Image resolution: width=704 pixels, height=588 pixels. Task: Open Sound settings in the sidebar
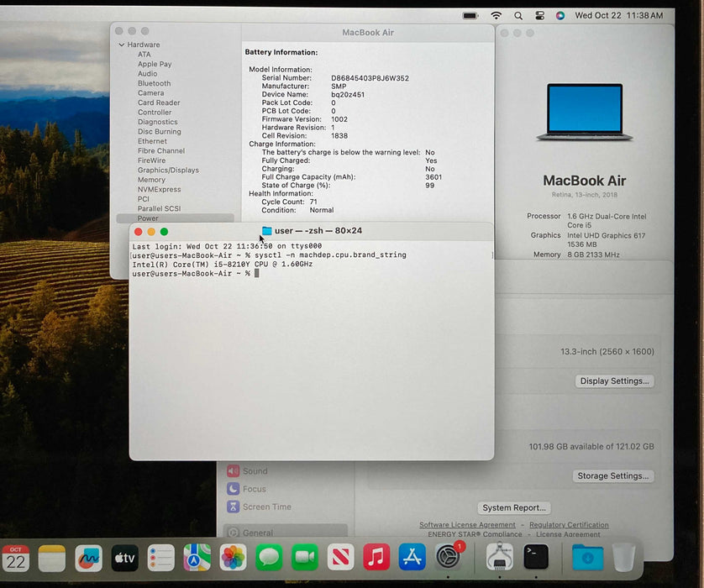(x=255, y=471)
